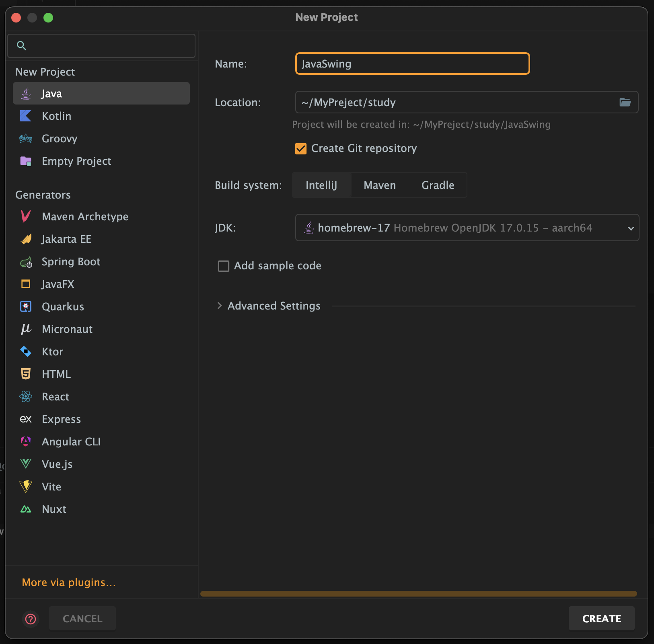Click the project Name input field
The width and height of the screenshot is (654, 644).
413,64
